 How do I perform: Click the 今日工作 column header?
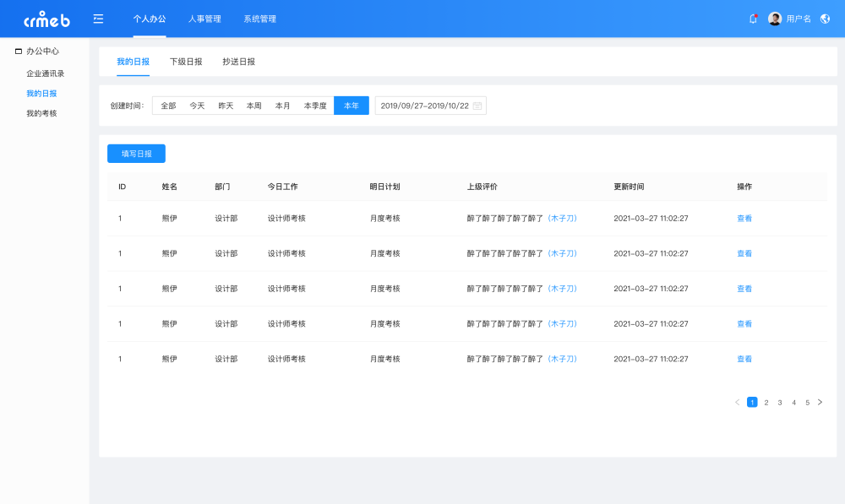[283, 187]
